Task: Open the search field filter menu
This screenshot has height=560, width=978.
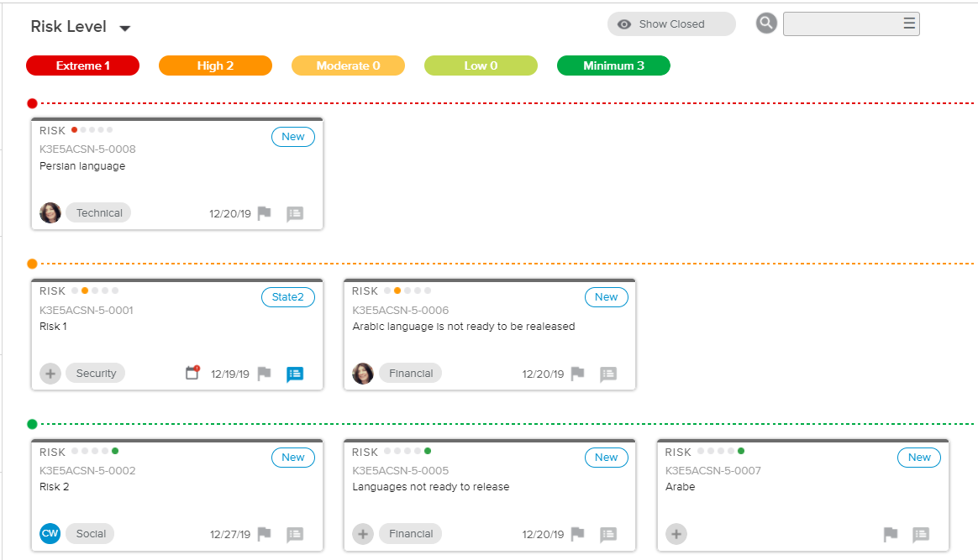Action: [909, 24]
